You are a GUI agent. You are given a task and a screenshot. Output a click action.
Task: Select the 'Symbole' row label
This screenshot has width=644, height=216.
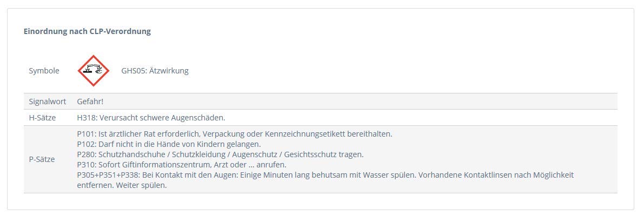pos(44,71)
